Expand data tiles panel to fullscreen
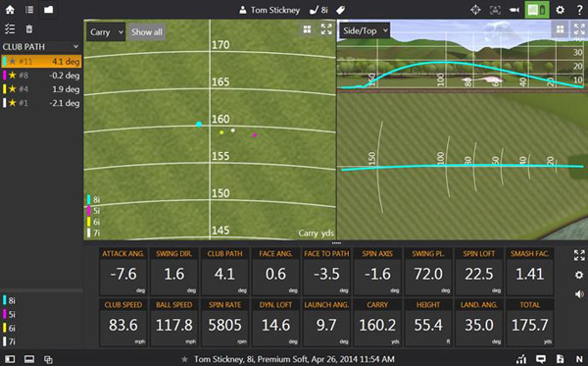Viewport: 588px width, 366px height. pos(579,255)
